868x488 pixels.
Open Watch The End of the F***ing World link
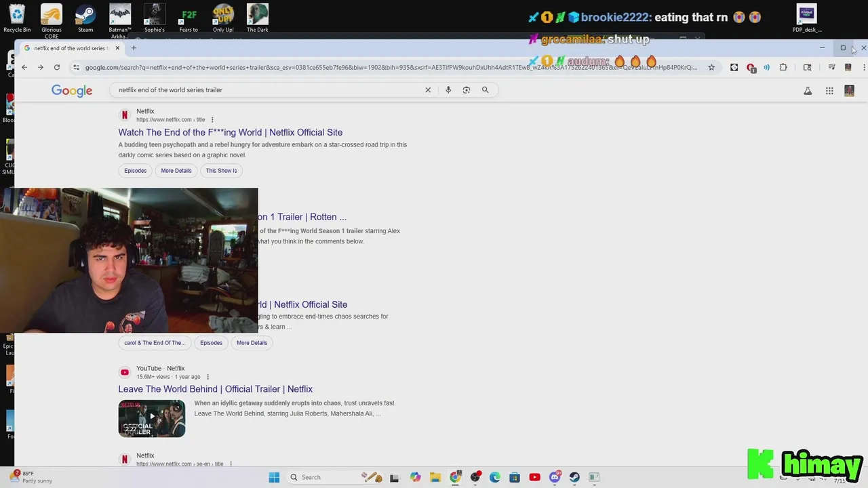[231, 132]
